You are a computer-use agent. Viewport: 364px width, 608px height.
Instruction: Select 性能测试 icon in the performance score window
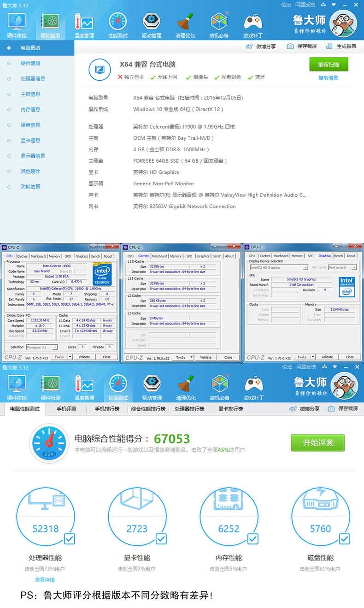tap(118, 384)
